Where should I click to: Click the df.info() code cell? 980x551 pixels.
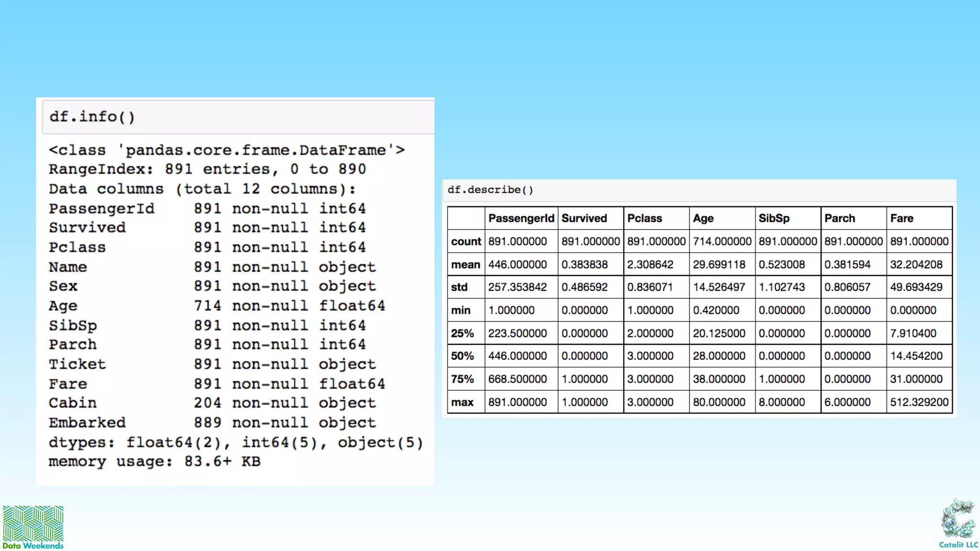point(238,117)
